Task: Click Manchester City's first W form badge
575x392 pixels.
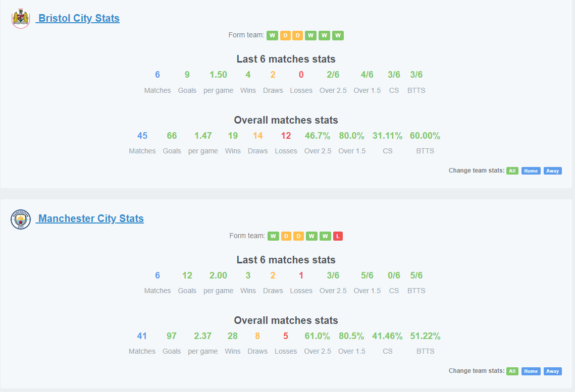Action: pos(273,236)
